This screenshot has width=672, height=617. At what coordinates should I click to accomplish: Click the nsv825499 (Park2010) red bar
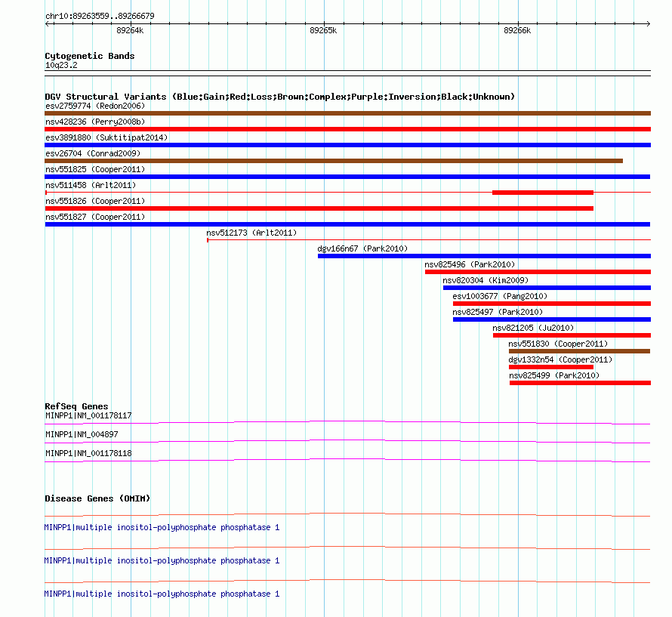pyautogui.click(x=581, y=383)
